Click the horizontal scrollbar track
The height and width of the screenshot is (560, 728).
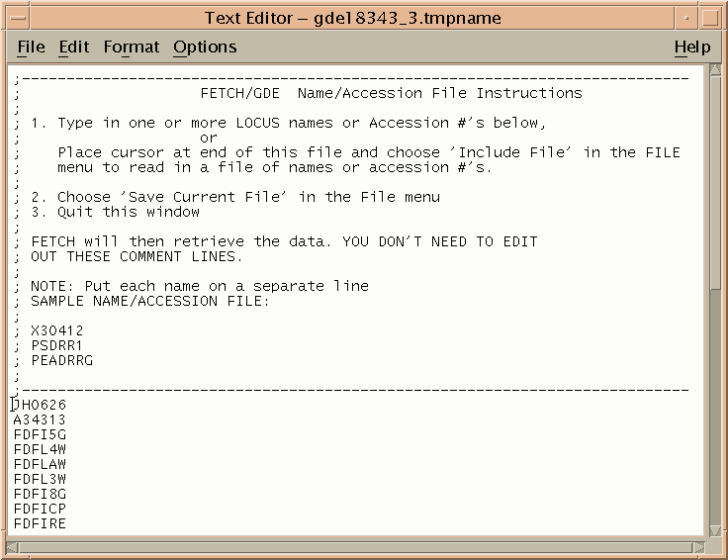click(x=355, y=547)
